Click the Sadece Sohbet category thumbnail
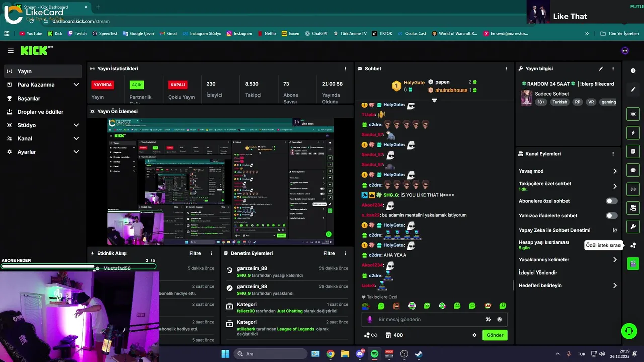The image size is (644, 362). point(526,98)
